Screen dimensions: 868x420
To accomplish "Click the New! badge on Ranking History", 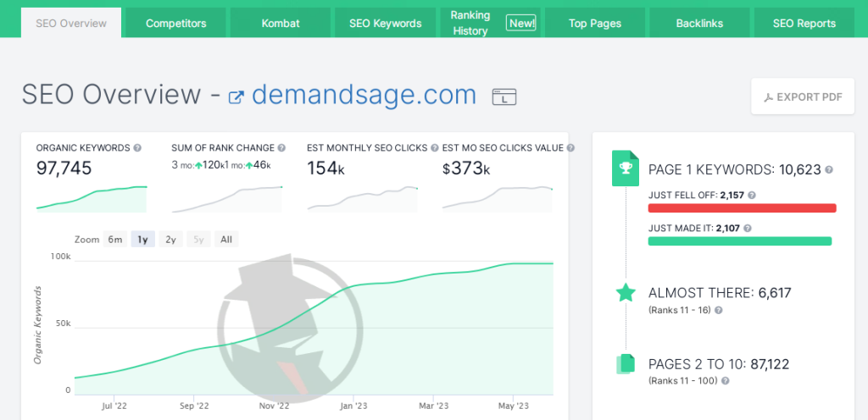I will [x=521, y=23].
